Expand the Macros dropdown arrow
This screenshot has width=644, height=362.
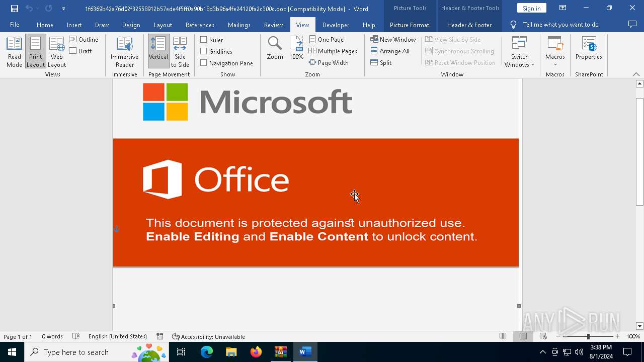[555, 64]
